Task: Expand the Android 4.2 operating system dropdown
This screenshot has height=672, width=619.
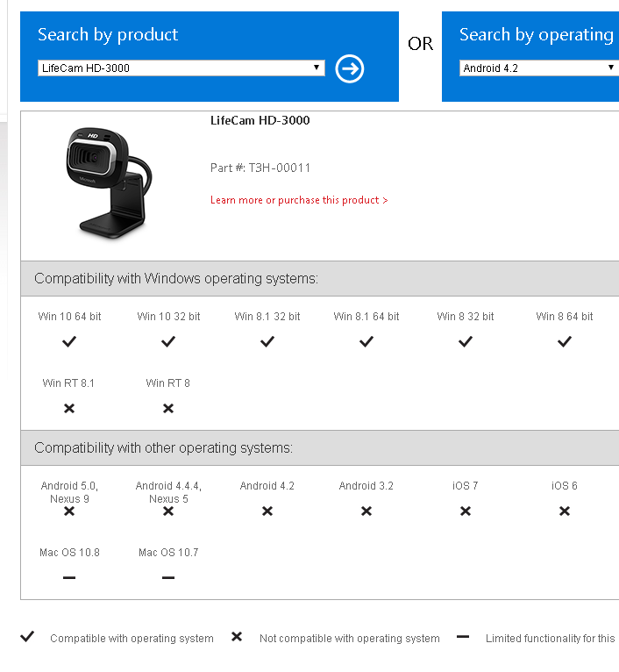Action: point(538,68)
